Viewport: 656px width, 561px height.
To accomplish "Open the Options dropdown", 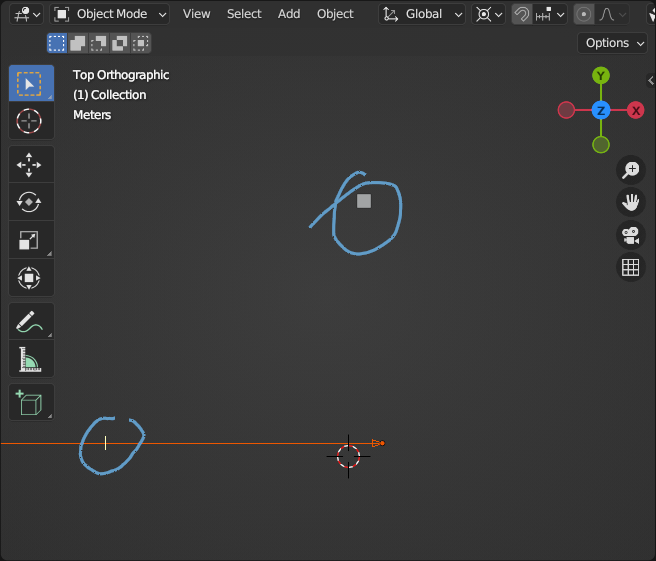I will [x=613, y=43].
